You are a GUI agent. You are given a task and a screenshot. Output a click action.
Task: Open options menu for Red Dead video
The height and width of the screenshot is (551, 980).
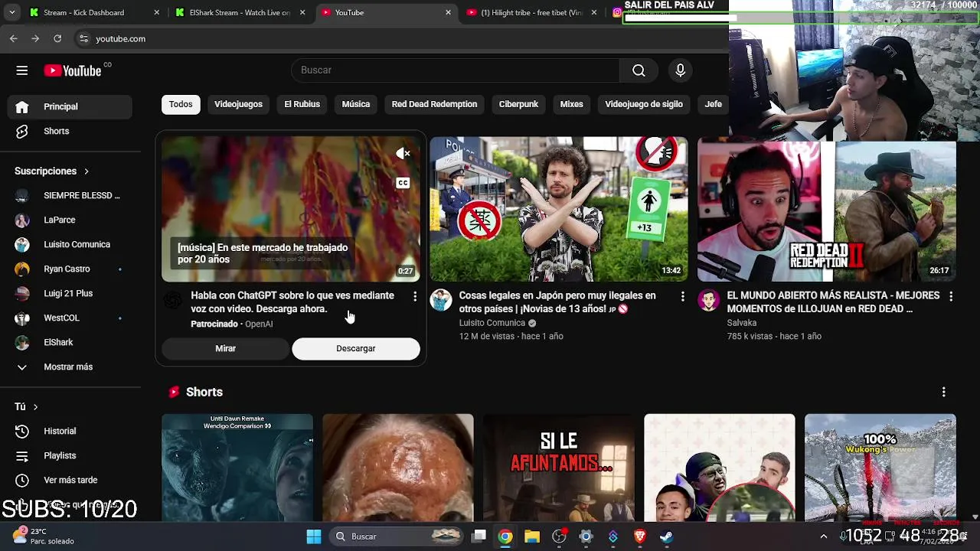pyautogui.click(x=951, y=296)
